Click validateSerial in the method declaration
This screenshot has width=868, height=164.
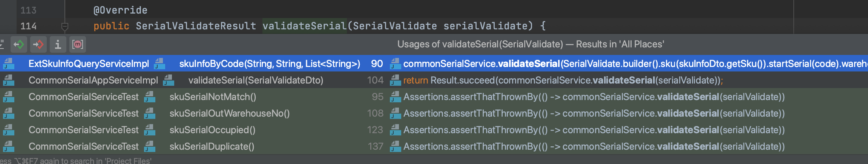point(304,26)
